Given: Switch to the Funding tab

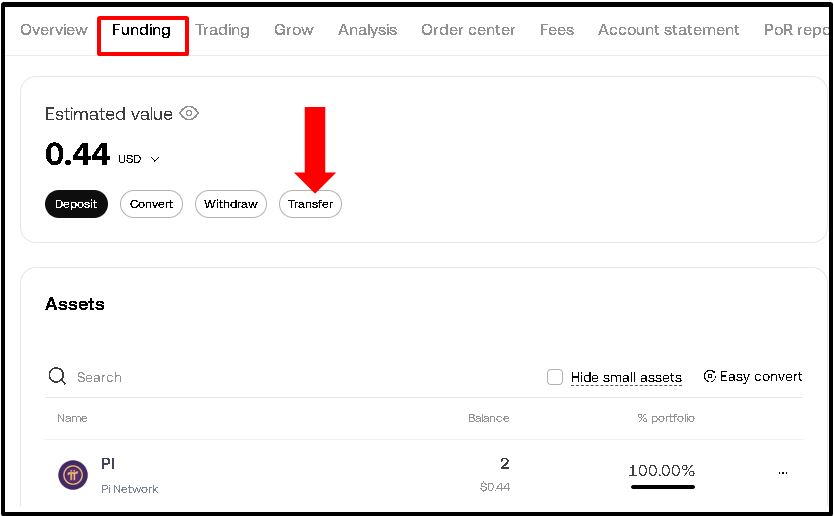Looking at the screenshot, I should pyautogui.click(x=141, y=30).
